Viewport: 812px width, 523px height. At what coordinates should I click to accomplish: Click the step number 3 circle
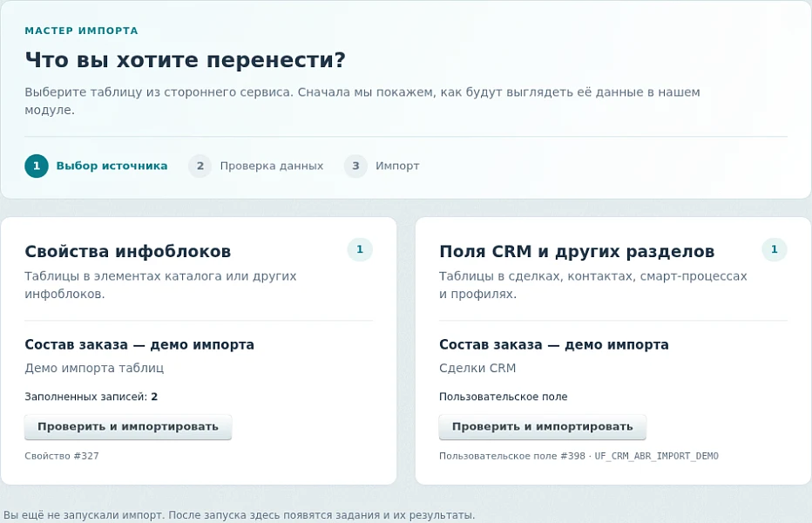point(355,166)
